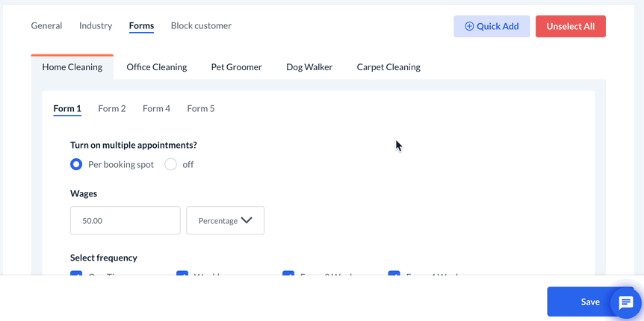
Task: Open the Carpet Cleaning tab
Action: pyautogui.click(x=388, y=67)
